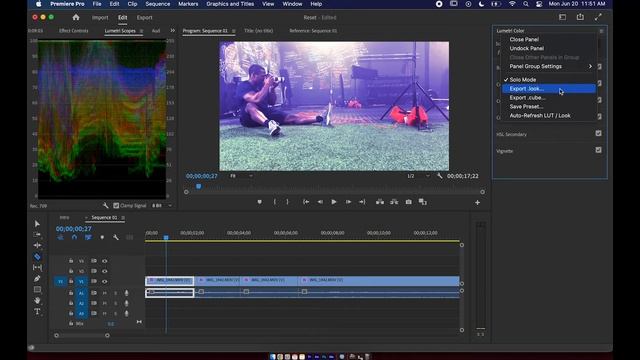Step forward one frame
The image size is (640, 360).
[348, 202]
